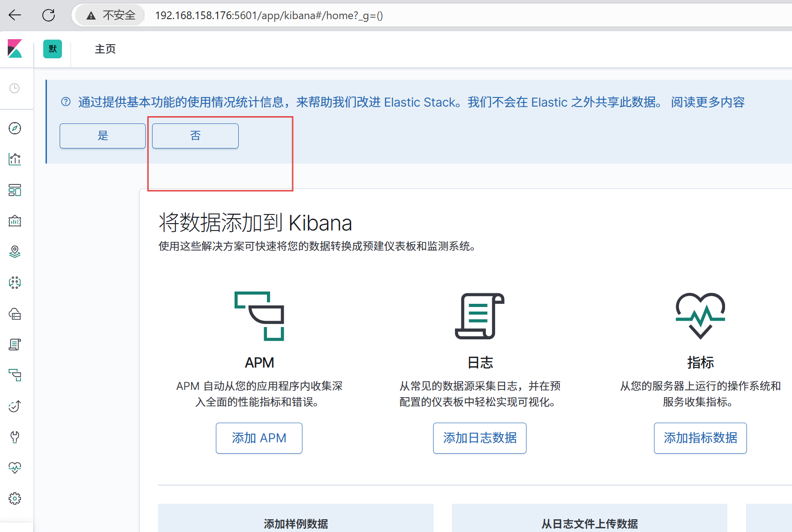Click the APM title text
This screenshot has height=532, width=792.
(259, 363)
